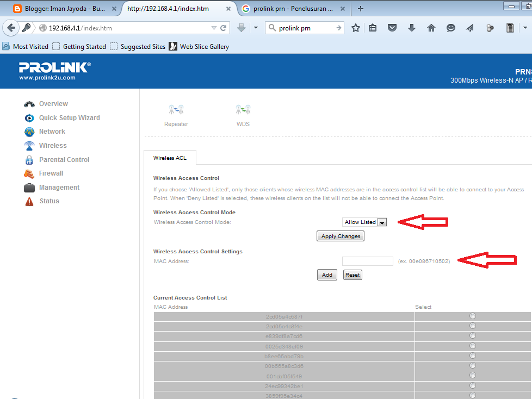This screenshot has width=532, height=399.
Task: Select the http://192.168.4.1/index.htm tab
Action: [x=168, y=9]
